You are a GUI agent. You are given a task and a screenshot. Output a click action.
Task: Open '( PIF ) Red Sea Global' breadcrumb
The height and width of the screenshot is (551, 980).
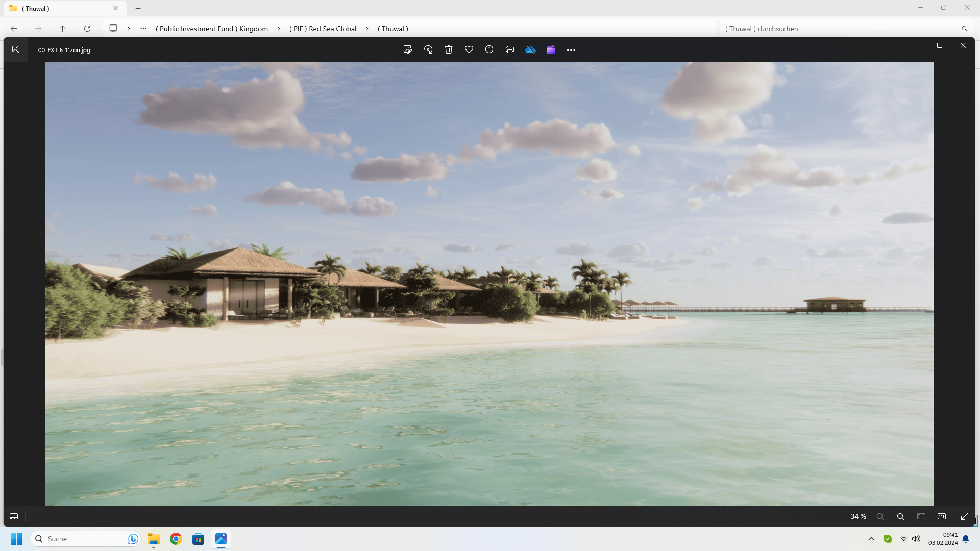pyautogui.click(x=323, y=29)
